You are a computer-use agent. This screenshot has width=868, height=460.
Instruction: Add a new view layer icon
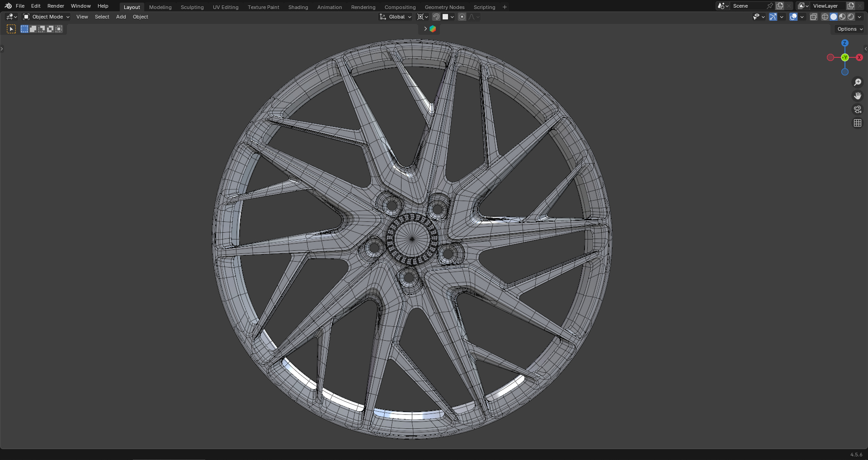tap(851, 6)
